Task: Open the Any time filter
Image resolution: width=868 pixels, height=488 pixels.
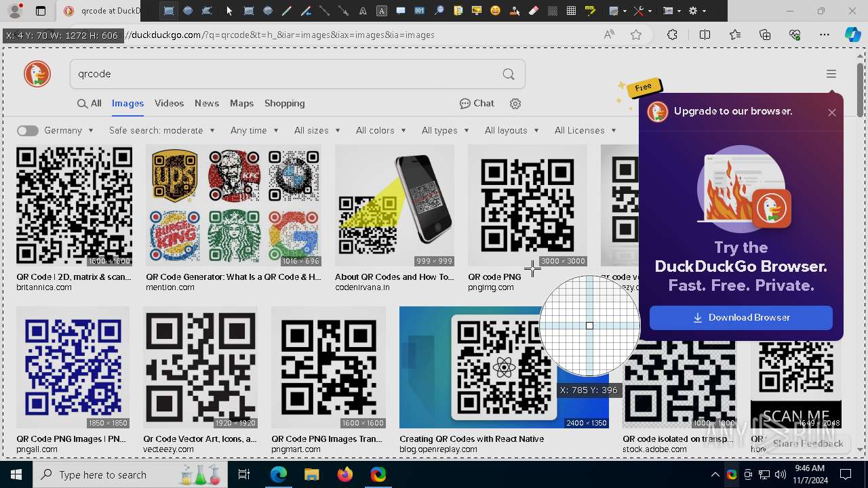Action: click(x=254, y=131)
